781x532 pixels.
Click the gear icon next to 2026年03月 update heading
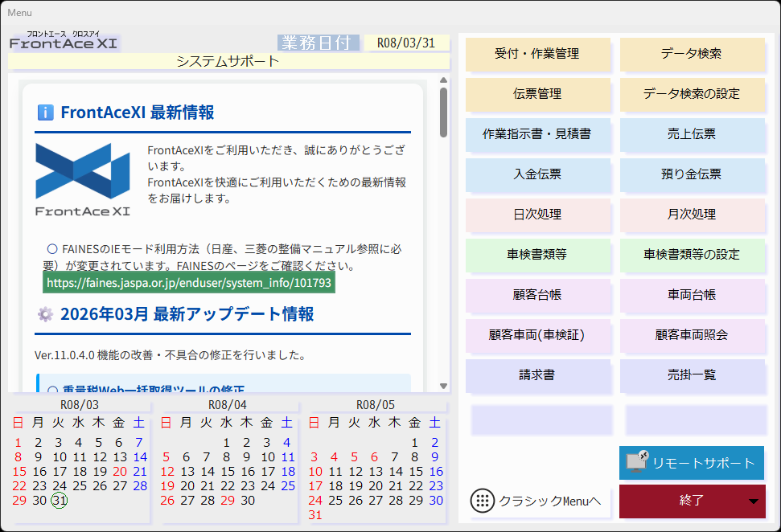pos(46,314)
